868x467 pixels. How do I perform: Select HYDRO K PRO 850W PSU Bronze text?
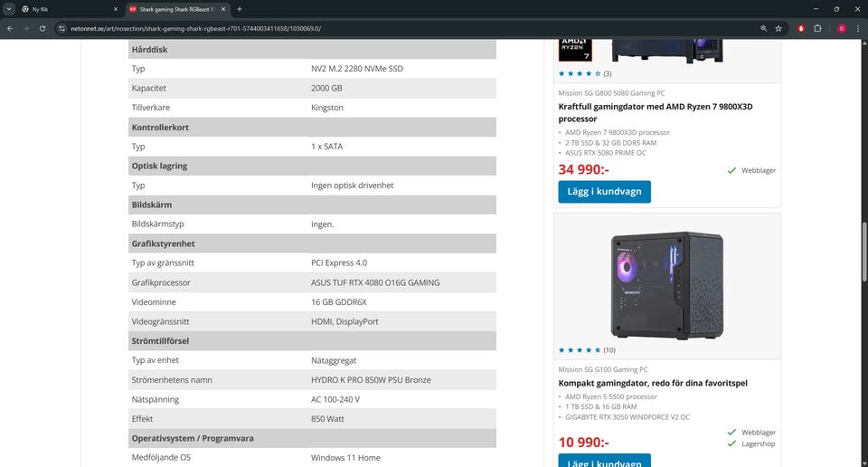tap(371, 379)
